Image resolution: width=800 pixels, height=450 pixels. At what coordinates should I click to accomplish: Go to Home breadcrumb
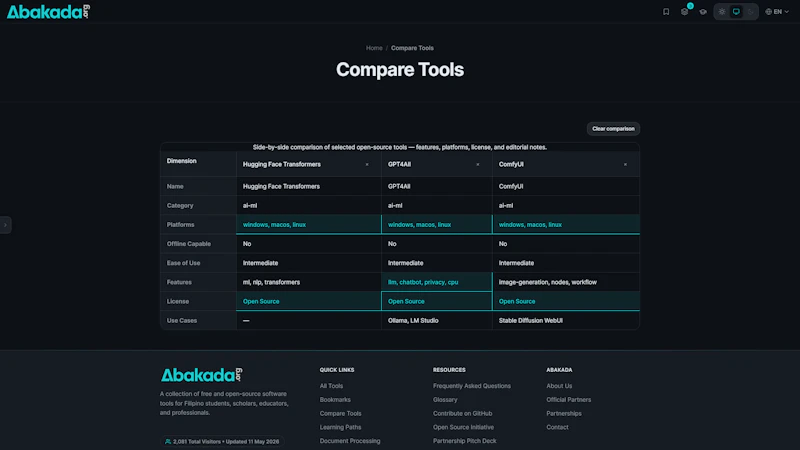(374, 48)
